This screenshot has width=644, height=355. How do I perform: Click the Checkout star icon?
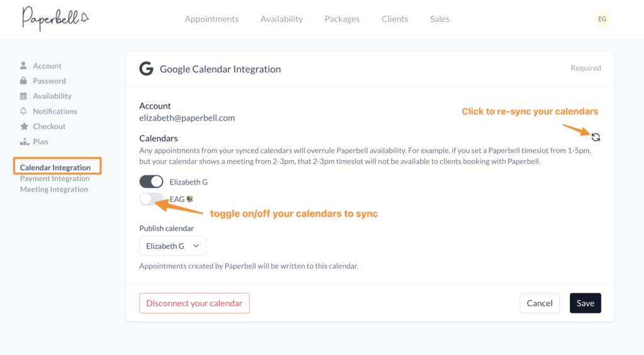(25, 126)
